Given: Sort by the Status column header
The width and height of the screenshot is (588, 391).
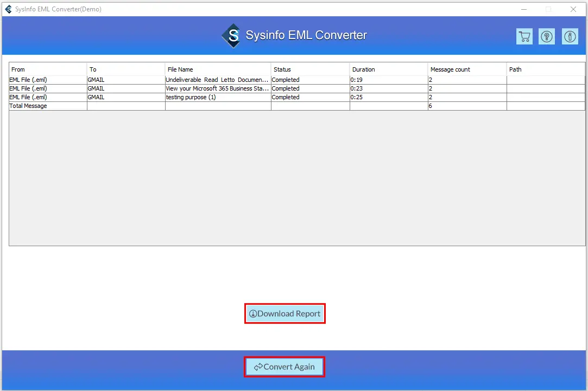Looking at the screenshot, I should click(310, 69).
